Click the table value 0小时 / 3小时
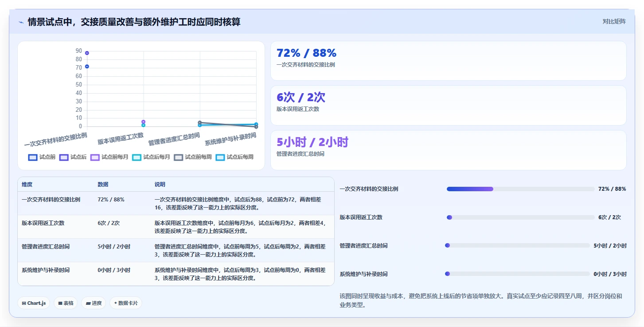 [114, 270]
